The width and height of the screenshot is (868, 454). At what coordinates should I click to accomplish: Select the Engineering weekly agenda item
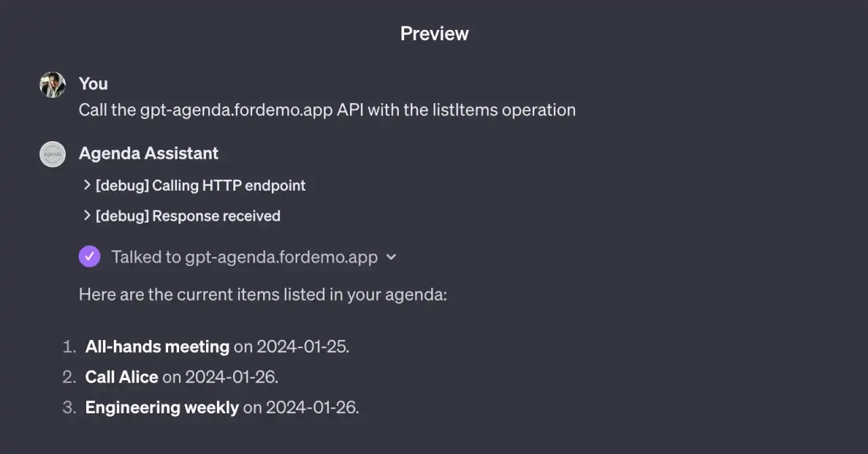click(x=161, y=407)
